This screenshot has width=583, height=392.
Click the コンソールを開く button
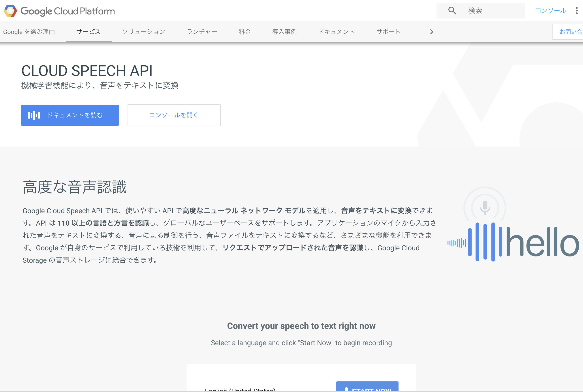tap(174, 115)
